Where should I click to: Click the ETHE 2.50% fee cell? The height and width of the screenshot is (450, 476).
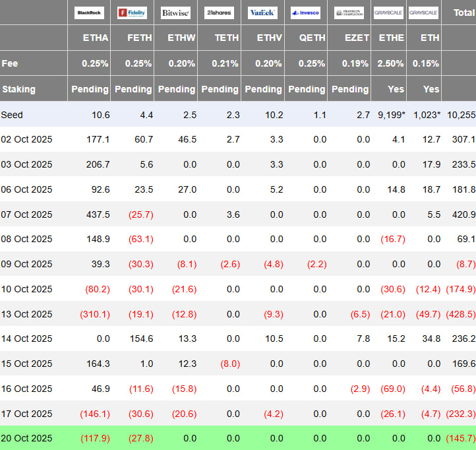(x=391, y=63)
